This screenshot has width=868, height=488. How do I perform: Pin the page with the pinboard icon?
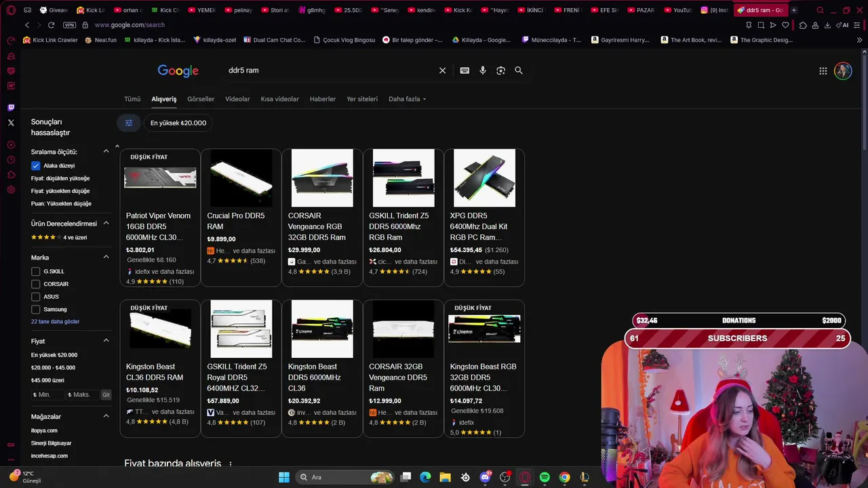click(749, 25)
